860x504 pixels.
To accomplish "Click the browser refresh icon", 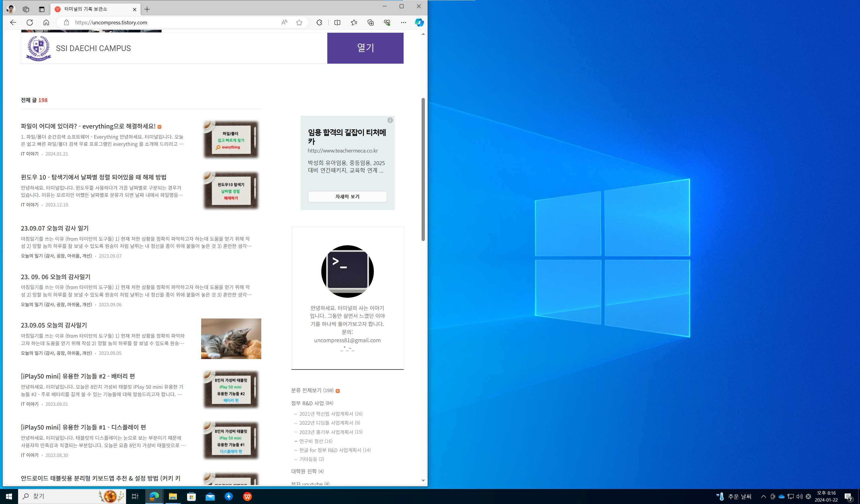I will pos(30,23).
